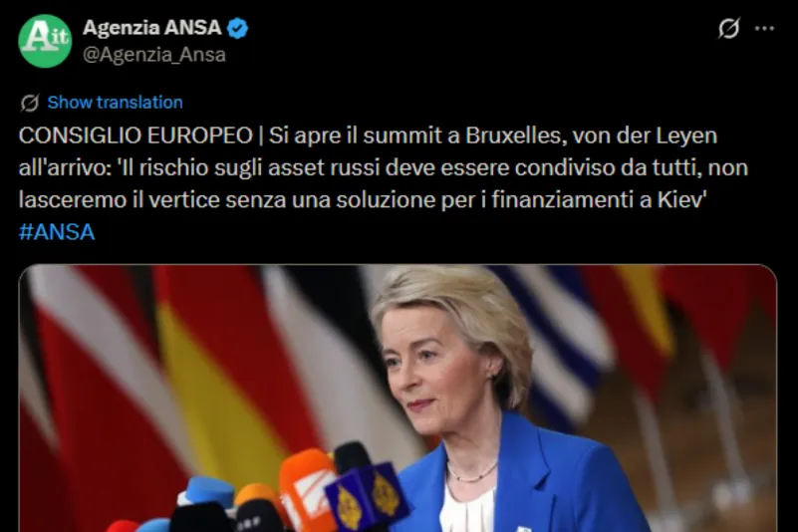Click the blue and gold microphone cover

(368, 494)
